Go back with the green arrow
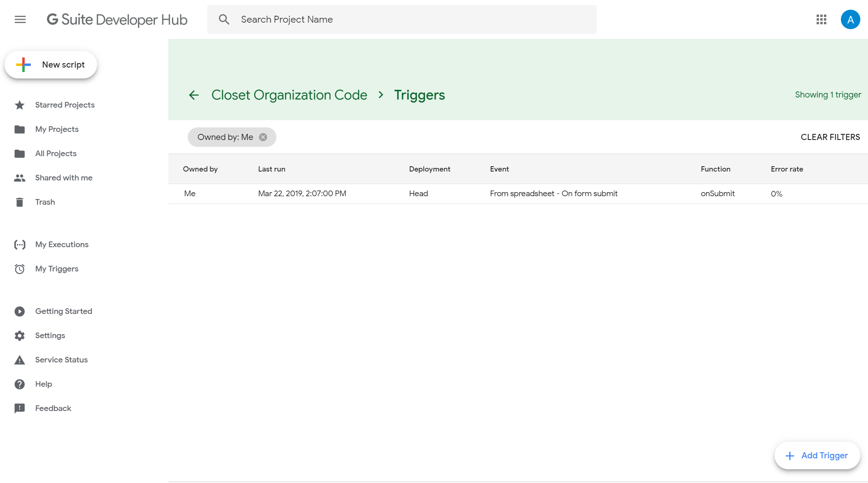Screen dimensions: 868x483 (x=194, y=95)
